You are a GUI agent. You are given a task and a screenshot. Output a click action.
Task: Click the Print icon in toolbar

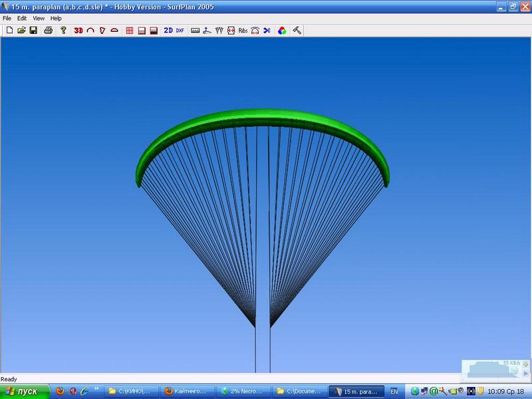[x=48, y=31]
